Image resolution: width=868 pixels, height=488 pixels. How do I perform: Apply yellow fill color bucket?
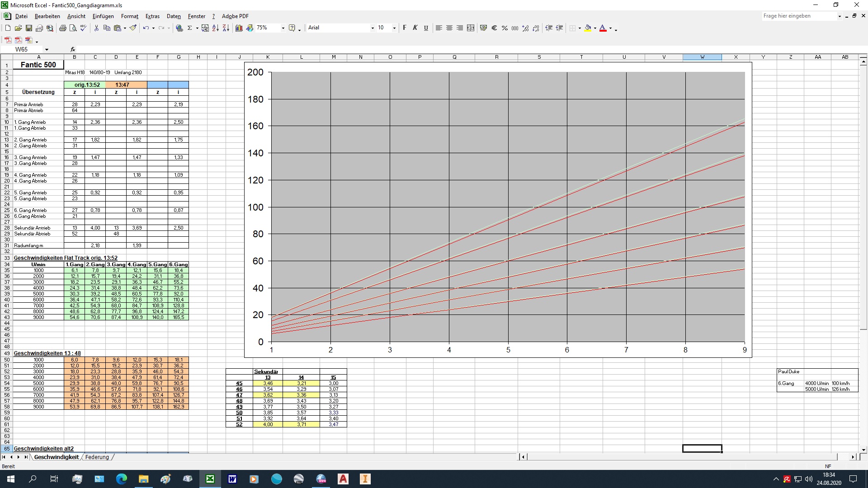coord(588,28)
